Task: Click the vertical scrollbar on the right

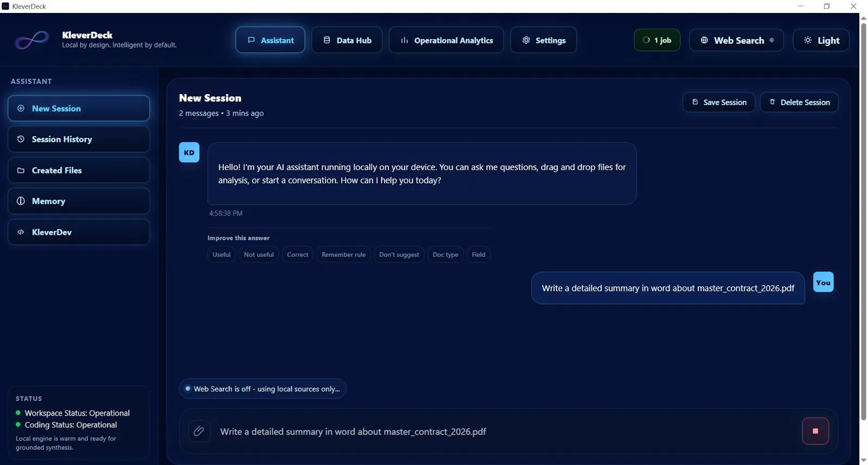Action: tap(864, 221)
